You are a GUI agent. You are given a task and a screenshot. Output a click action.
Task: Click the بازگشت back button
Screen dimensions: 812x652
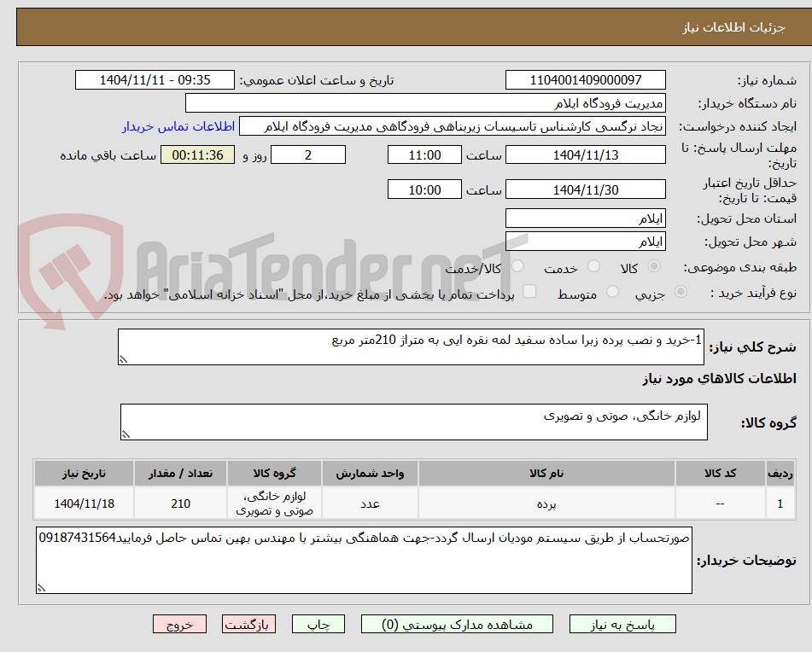248,624
